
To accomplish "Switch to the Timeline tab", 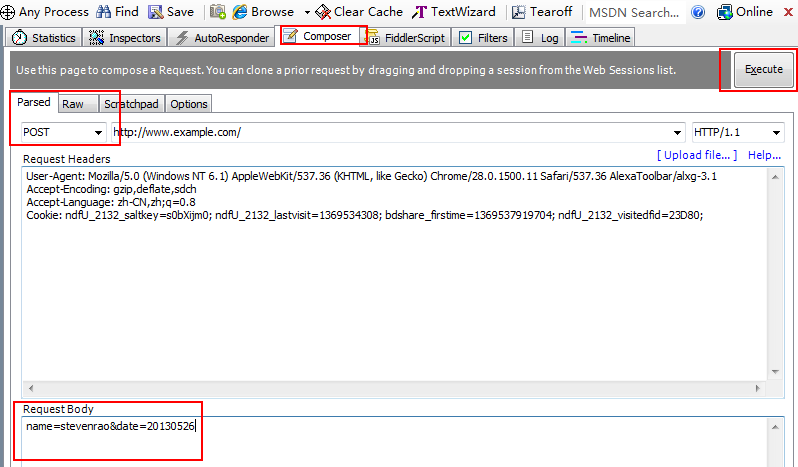I will (x=601, y=38).
